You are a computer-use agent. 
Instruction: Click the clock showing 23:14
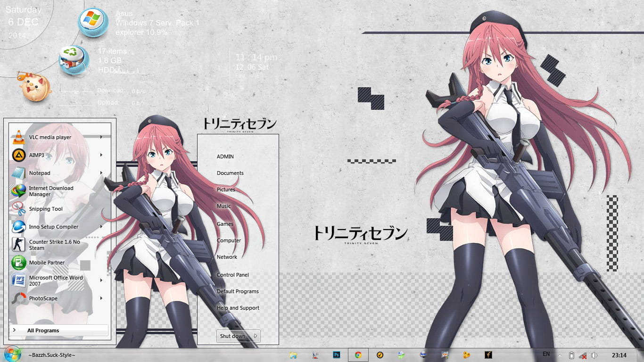point(619,355)
